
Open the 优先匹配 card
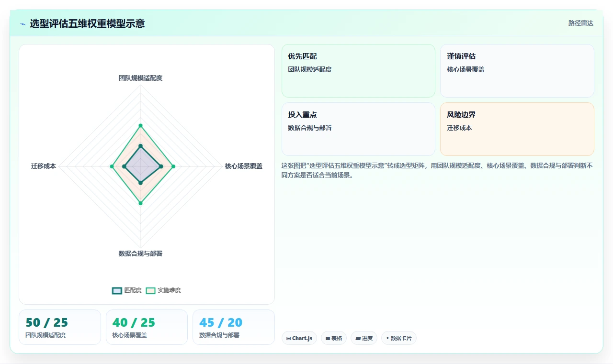point(358,71)
